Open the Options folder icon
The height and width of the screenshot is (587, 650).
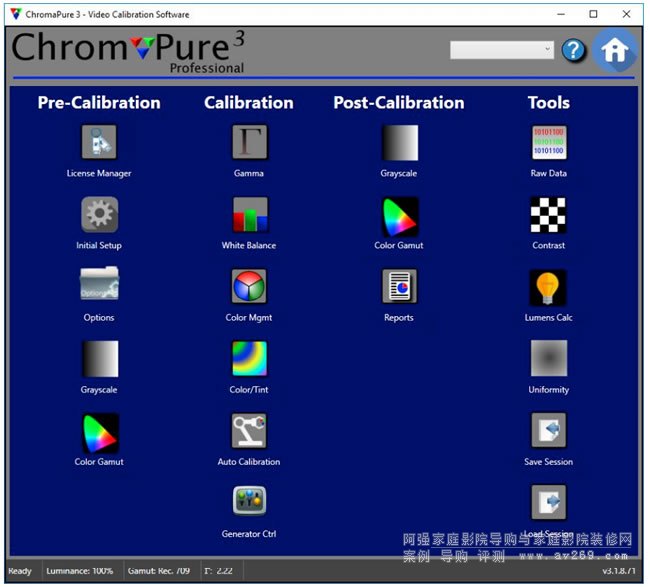tap(99, 287)
